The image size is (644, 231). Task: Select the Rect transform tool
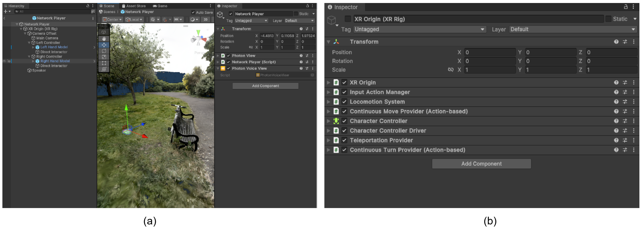104,63
